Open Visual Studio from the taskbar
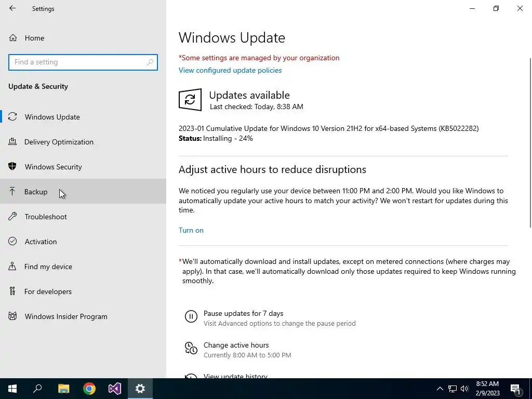Viewport: 532px width, 399px height. (x=115, y=389)
